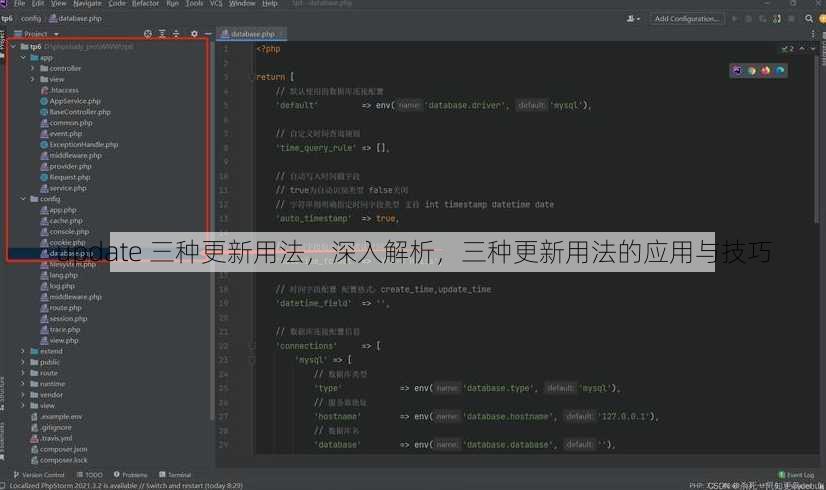Click the Collapse All icon in Project toolbar
826x490 pixels.
[x=176, y=34]
